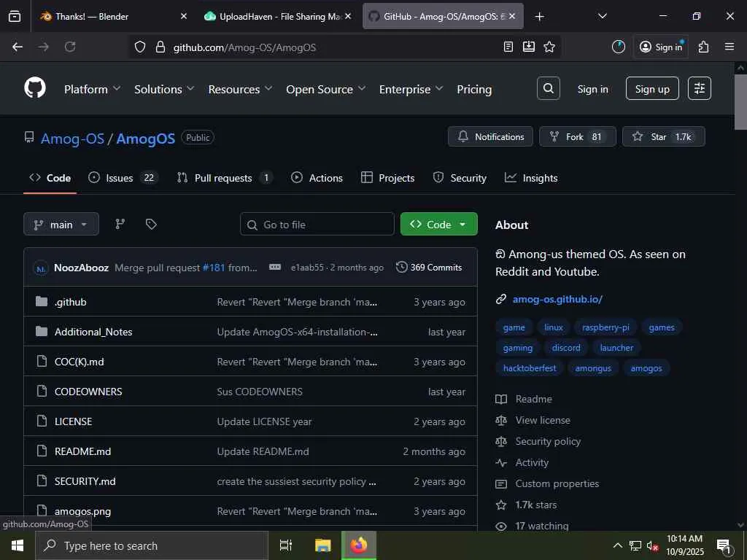Open the main branch dropdown
This screenshot has height=560, width=747.
click(61, 224)
